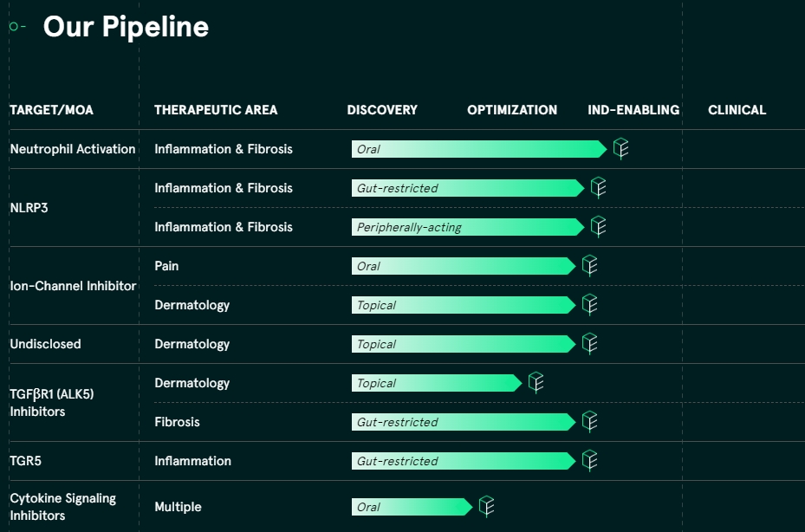The image size is (805, 532).
Task: Click the Our Pipeline heading
Action: [x=126, y=27]
